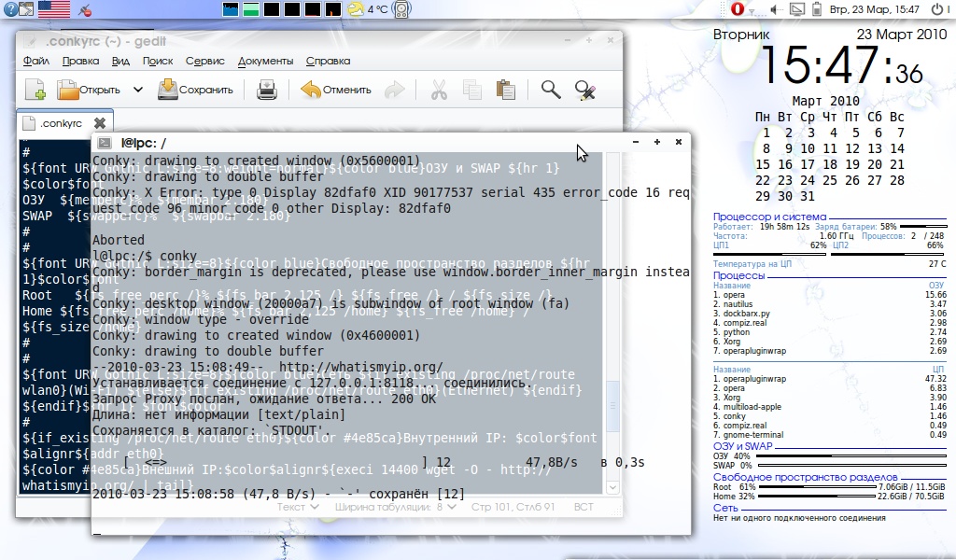
Task: Click the 'l@lpc:/$ conky' terminal line
Action: [x=145, y=256]
